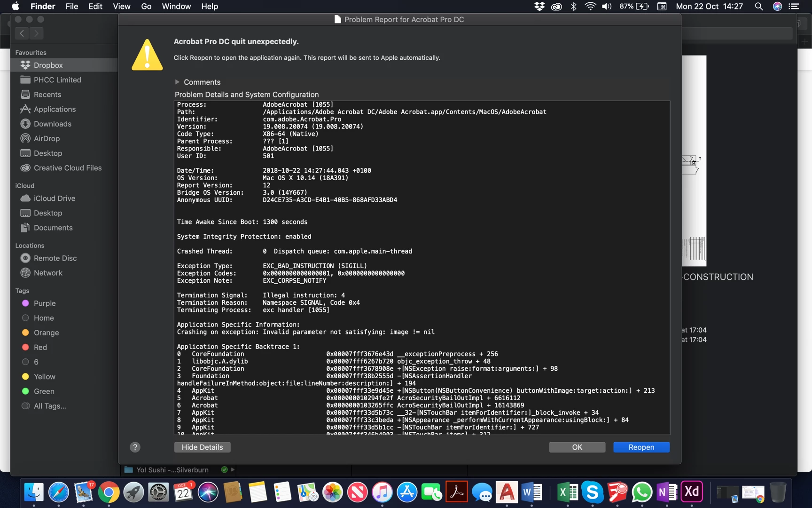The height and width of the screenshot is (508, 812).
Task: Select Remote Disc in Locations
Action: pos(64,258)
